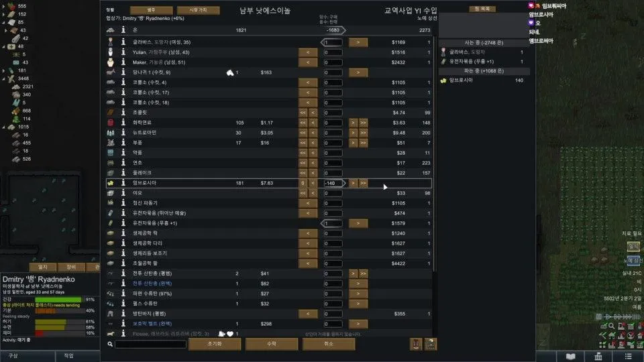The height and width of the screenshot is (362, 644).
Task: Cancel the trade with 취소
Action: pyautogui.click(x=329, y=344)
